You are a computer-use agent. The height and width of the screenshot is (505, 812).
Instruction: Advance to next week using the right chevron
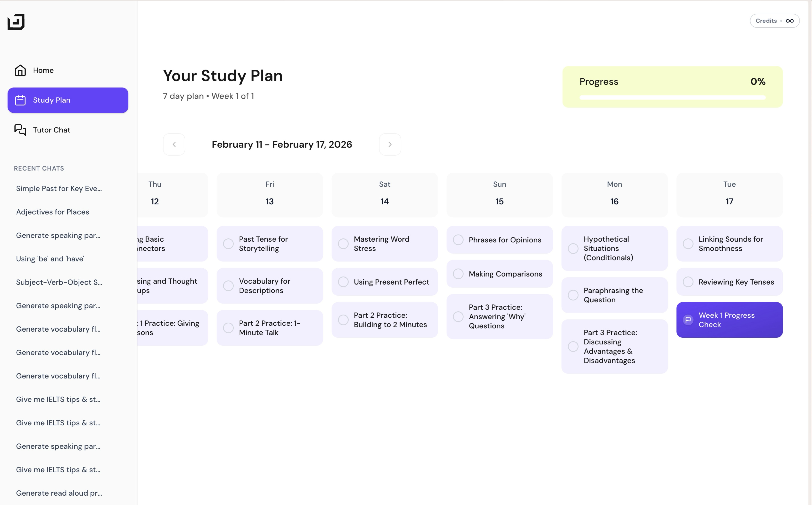coord(390,144)
